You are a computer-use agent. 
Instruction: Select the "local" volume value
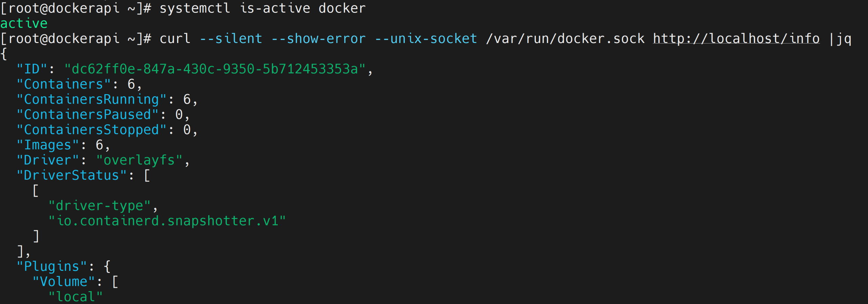(x=75, y=297)
